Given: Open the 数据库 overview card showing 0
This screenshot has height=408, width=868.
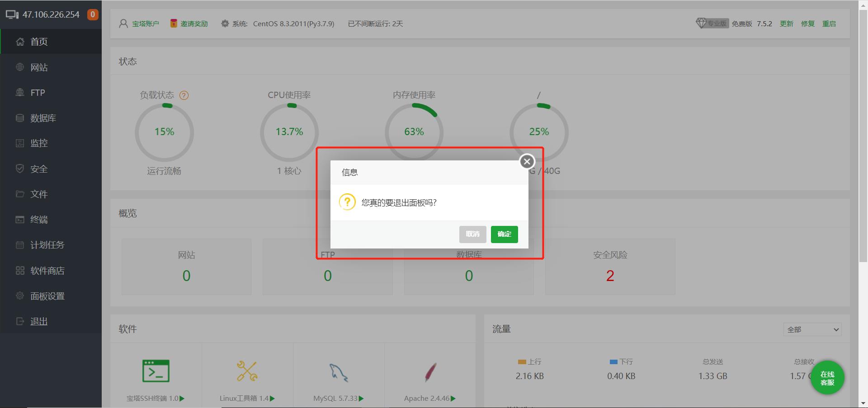Looking at the screenshot, I should 469,267.
